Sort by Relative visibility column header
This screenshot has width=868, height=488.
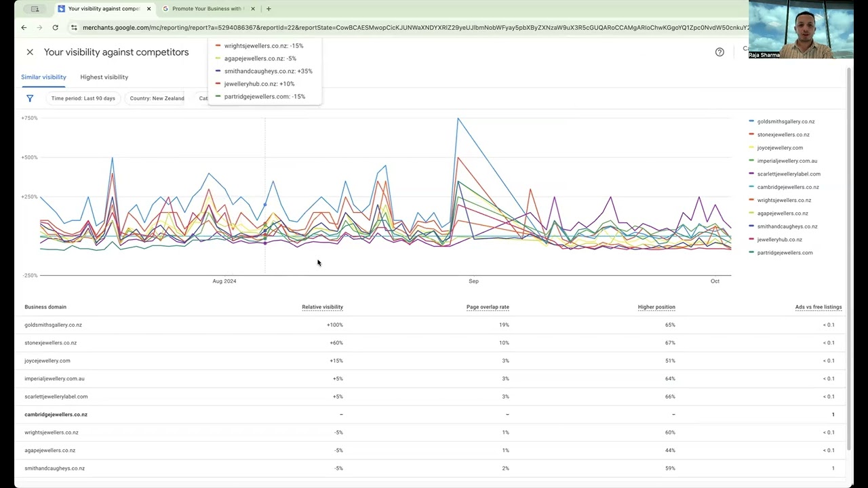[x=322, y=307]
